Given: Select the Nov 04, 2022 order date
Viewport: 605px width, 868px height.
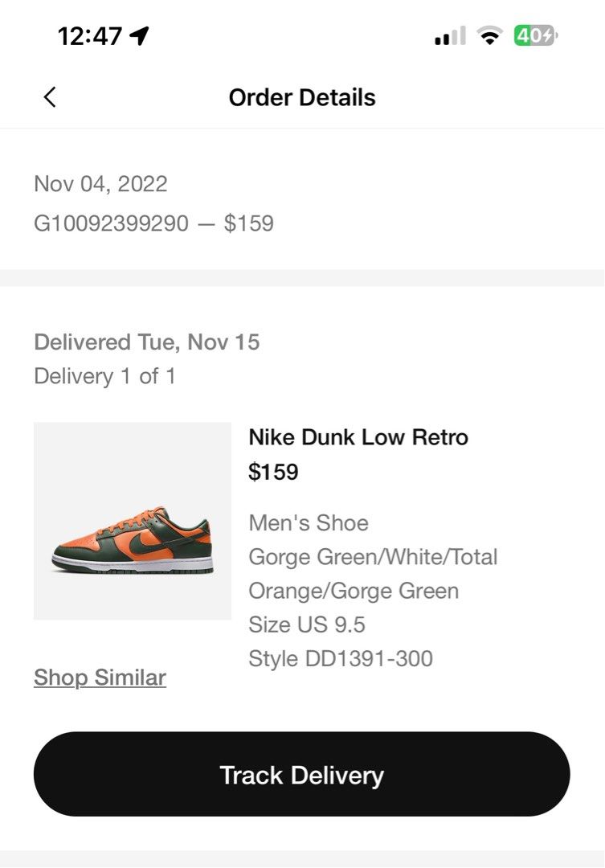Looking at the screenshot, I should pyautogui.click(x=100, y=183).
